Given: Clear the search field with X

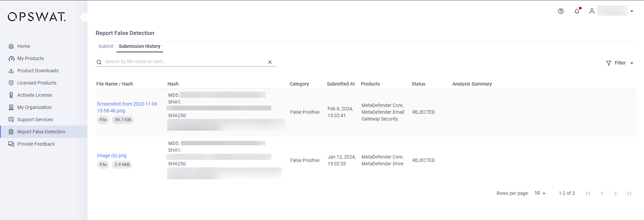Looking at the screenshot, I should coord(270,62).
